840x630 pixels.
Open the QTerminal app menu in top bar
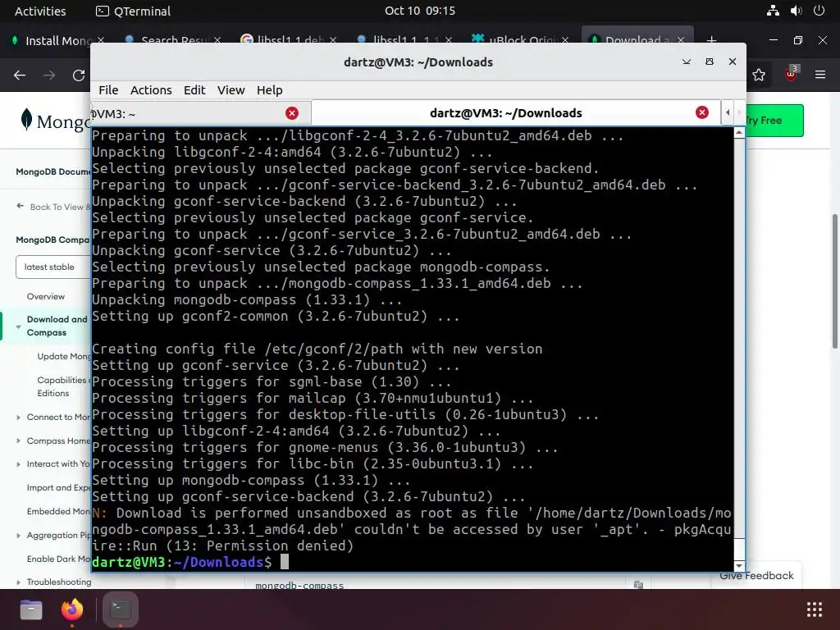133,11
